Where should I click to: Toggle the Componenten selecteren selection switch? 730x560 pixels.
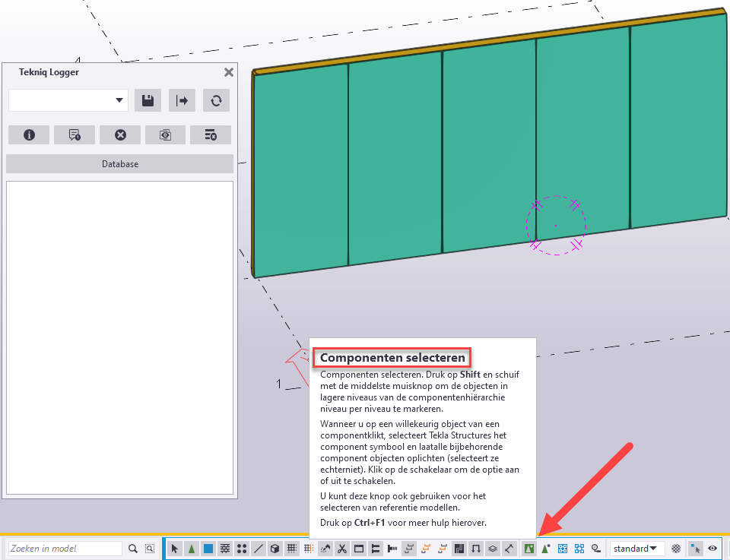[x=529, y=549]
